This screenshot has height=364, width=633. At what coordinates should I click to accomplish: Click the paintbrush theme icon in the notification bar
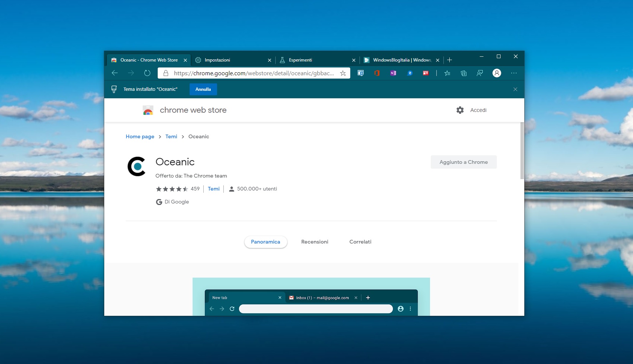click(114, 89)
